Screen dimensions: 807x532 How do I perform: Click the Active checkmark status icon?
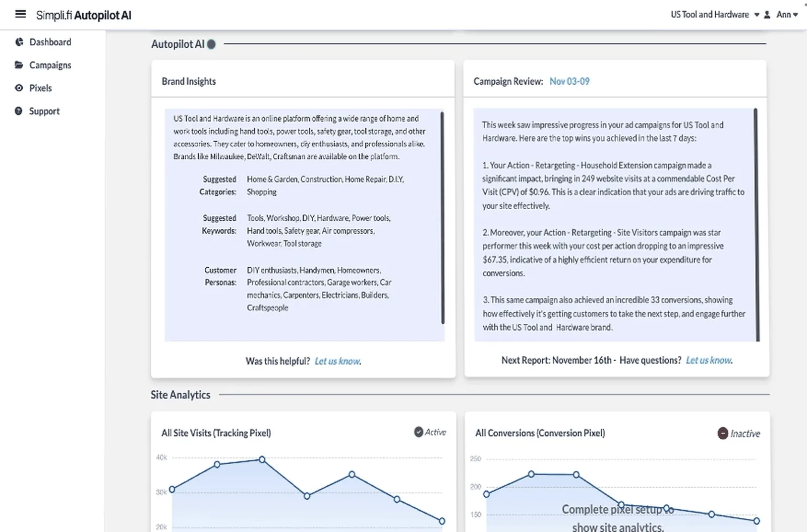coord(419,432)
